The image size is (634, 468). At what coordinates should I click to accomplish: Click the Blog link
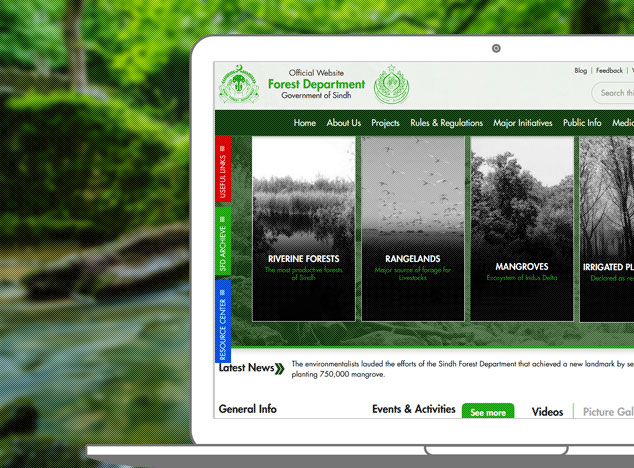(581, 70)
